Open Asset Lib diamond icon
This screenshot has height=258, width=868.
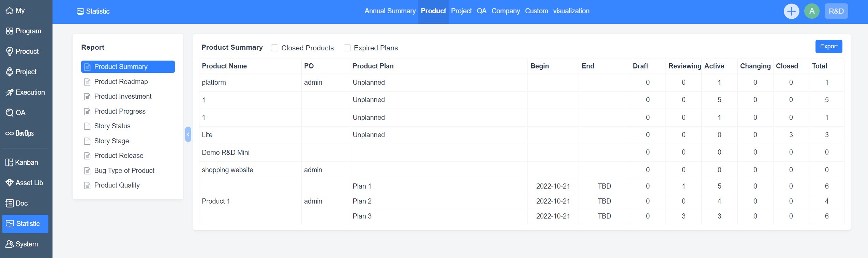coord(10,183)
